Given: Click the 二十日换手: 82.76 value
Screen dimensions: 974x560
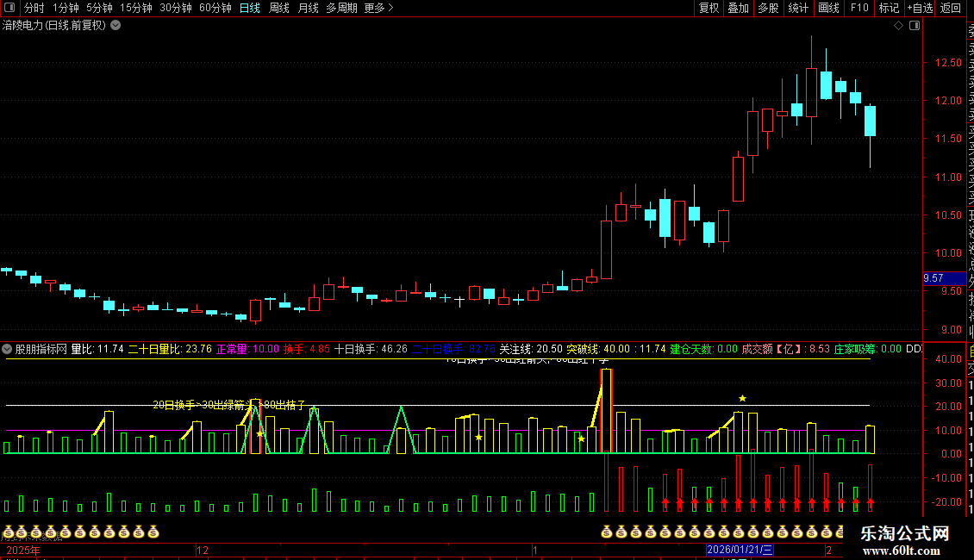Looking at the screenshot, I should coord(453,349).
